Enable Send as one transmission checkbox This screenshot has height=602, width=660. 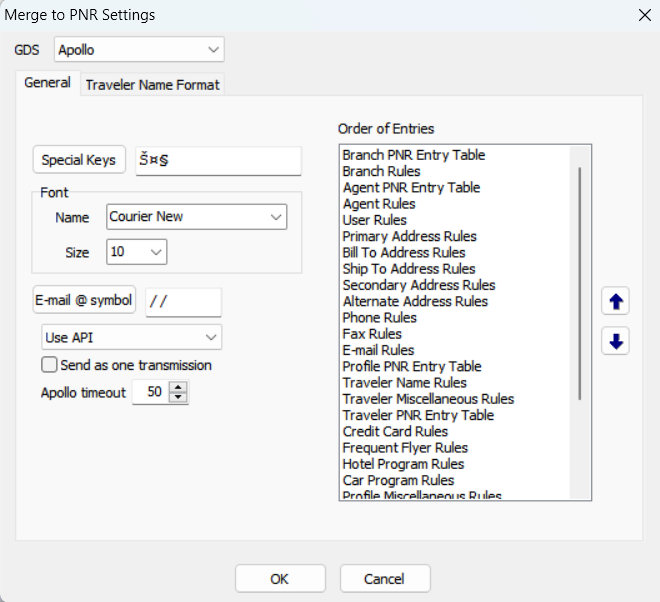(x=49, y=365)
